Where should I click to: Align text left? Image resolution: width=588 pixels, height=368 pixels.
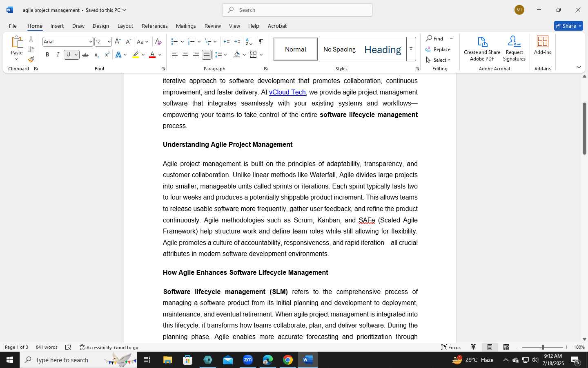click(x=175, y=55)
